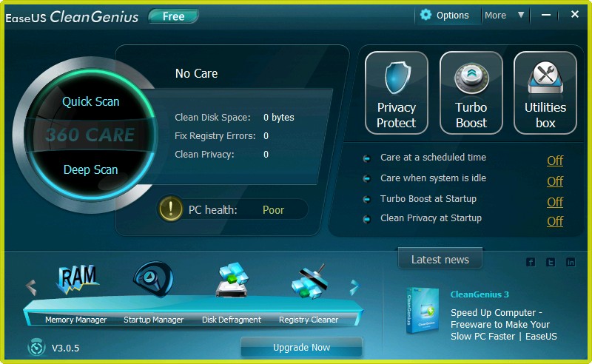Toggle Clean Privacy at Startup Off
The image size is (592, 364).
(555, 221)
